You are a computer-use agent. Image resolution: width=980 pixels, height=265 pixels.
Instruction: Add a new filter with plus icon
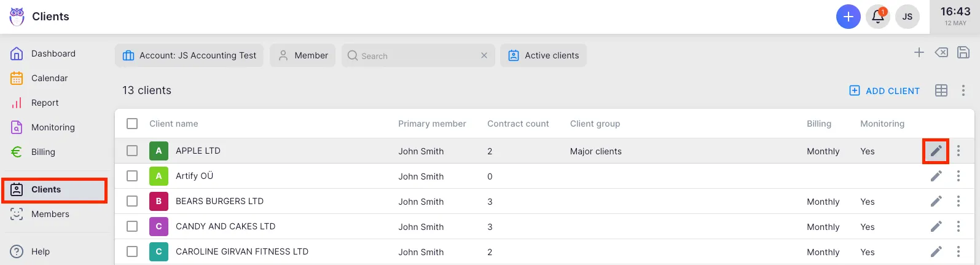coord(919,53)
